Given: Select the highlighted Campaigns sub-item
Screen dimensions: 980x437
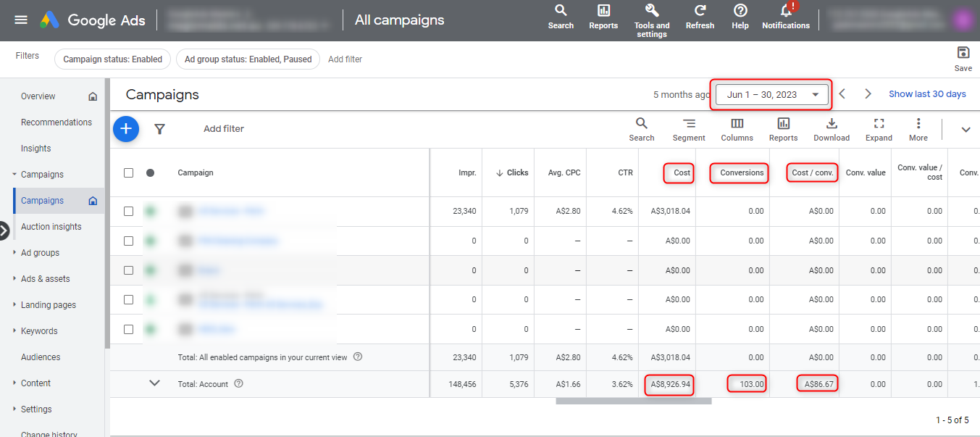Looking at the screenshot, I should click(x=59, y=201).
